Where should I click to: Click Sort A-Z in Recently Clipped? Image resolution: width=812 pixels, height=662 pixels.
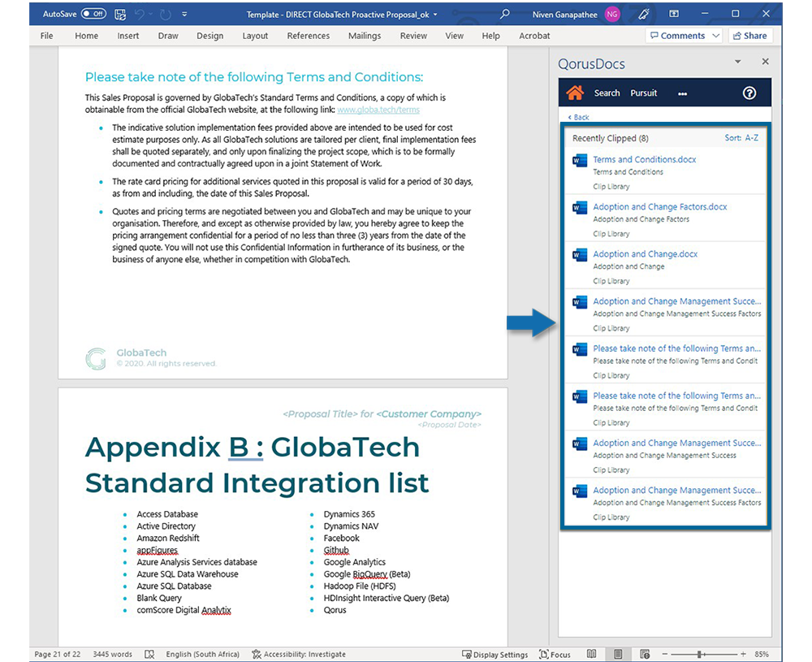[x=741, y=138]
